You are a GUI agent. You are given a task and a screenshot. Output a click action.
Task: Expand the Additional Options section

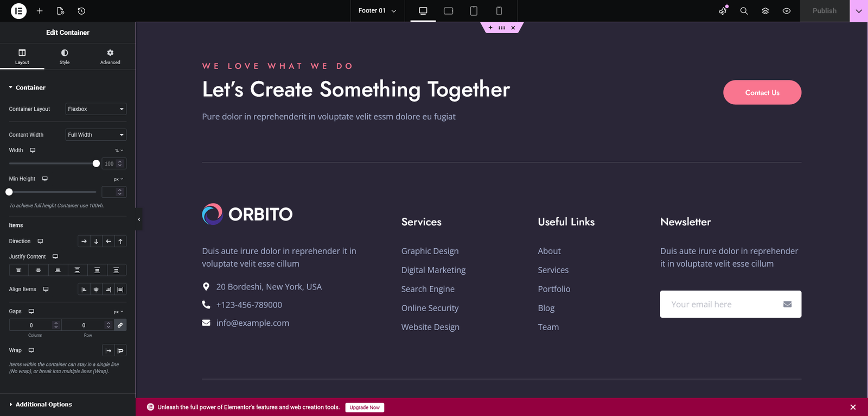click(x=43, y=405)
